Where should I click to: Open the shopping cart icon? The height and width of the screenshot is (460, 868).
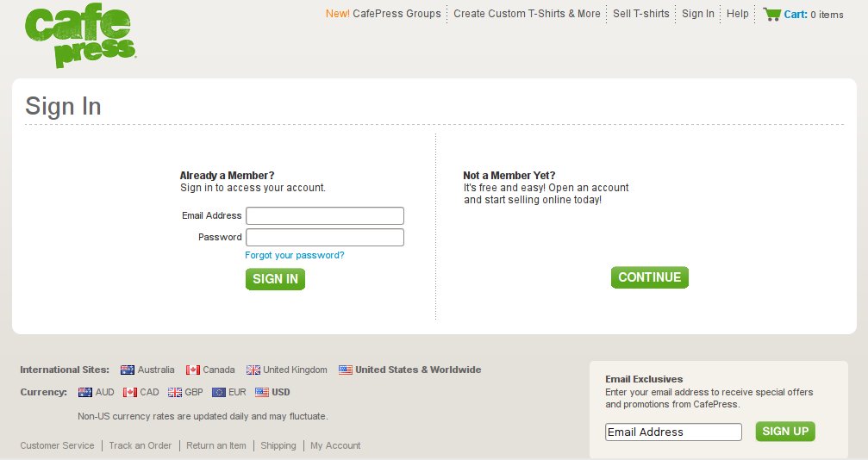pyautogui.click(x=771, y=14)
